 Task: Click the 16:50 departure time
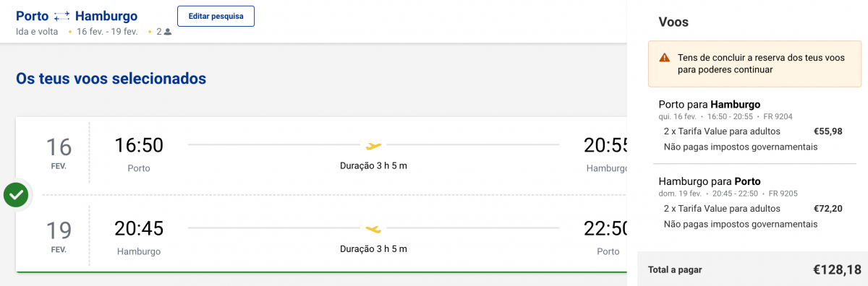click(139, 145)
